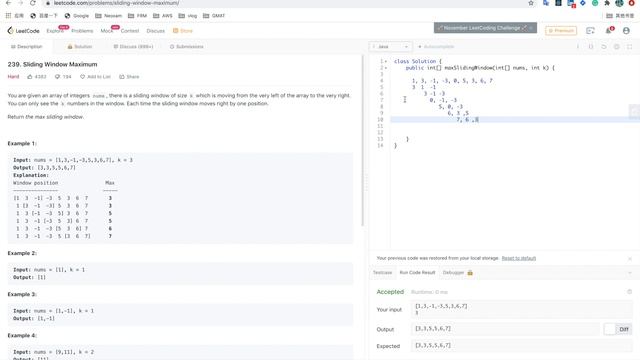Collapse code fold at line 1
Image resolution: width=640 pixels, height=360 pixels.
(x=386, y=61)
